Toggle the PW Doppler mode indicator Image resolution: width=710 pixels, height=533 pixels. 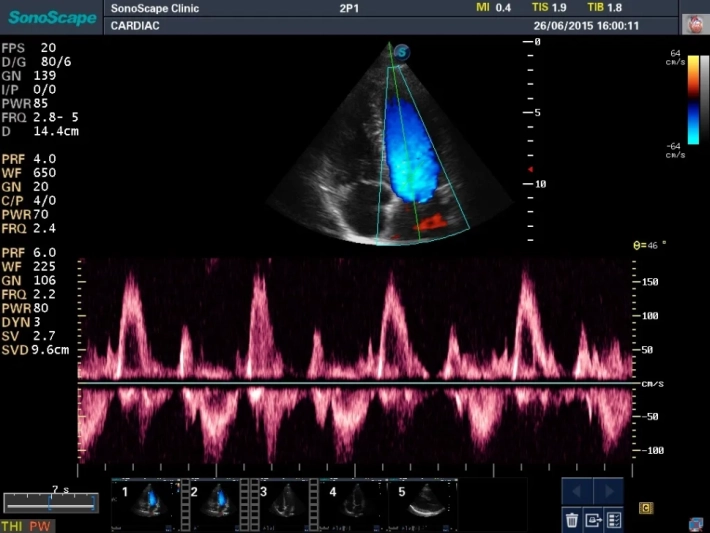39,525
